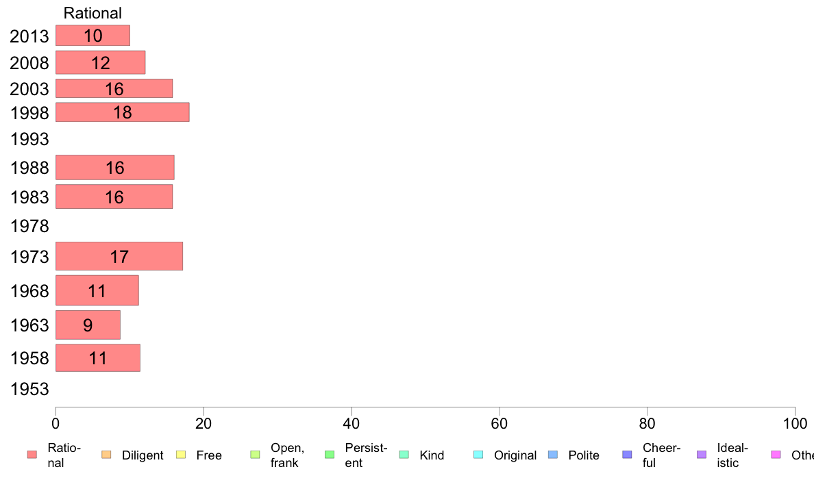Image resolution: width=814 pixels, height=504 pixels.
Task: Click the Polite blue legend swatch
Action: click(x=553, y=455)
